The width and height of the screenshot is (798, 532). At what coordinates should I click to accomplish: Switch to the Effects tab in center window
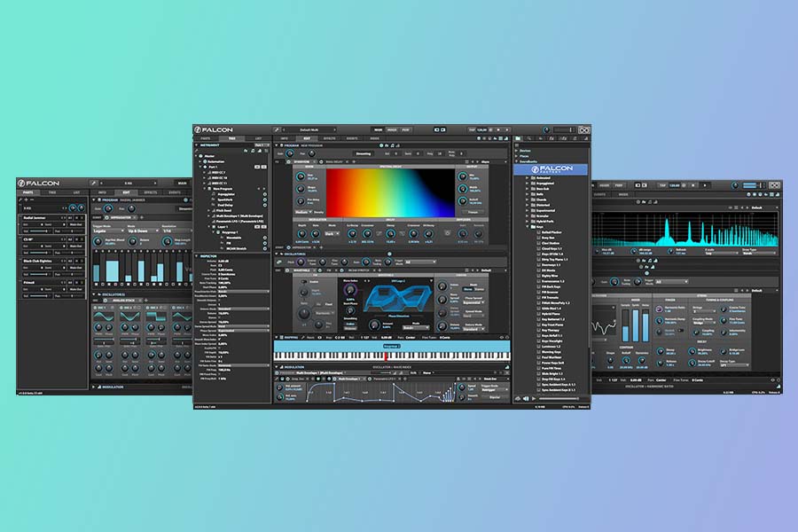click(329, 139)
